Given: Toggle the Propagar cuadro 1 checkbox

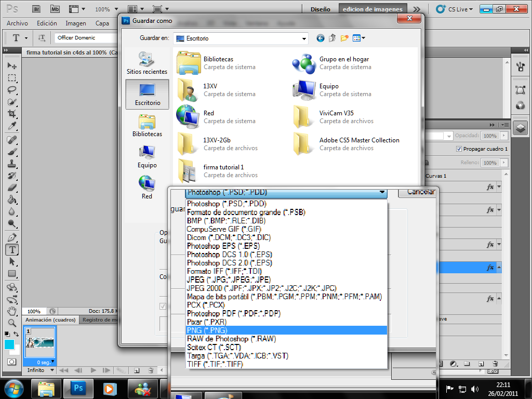Looking at the screenshot, I should [x=459, y=149].
